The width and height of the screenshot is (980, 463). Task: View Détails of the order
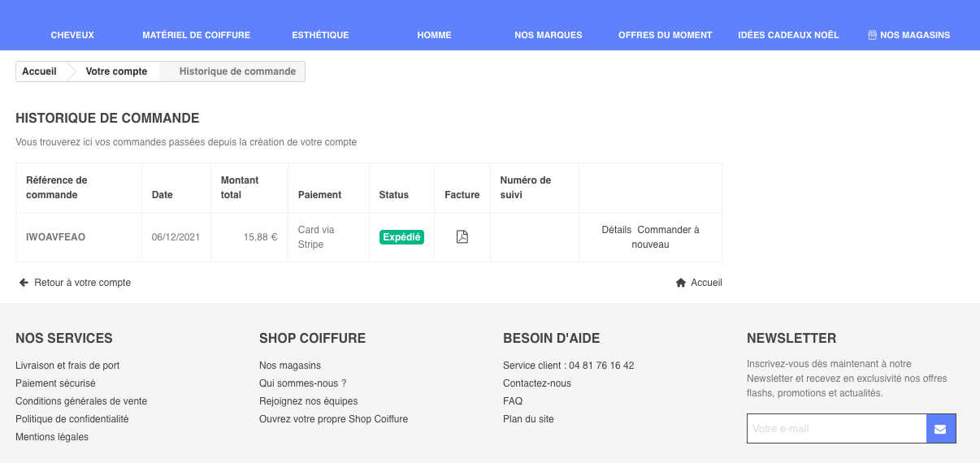point(617,230)
